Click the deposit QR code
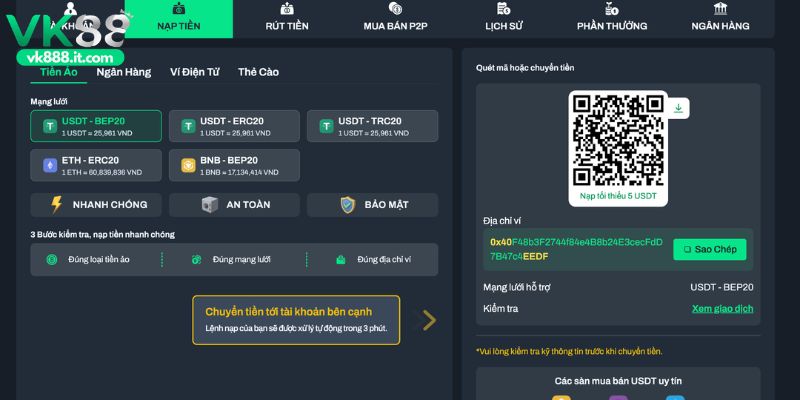 pyautogui.click(x=618, y=140)
